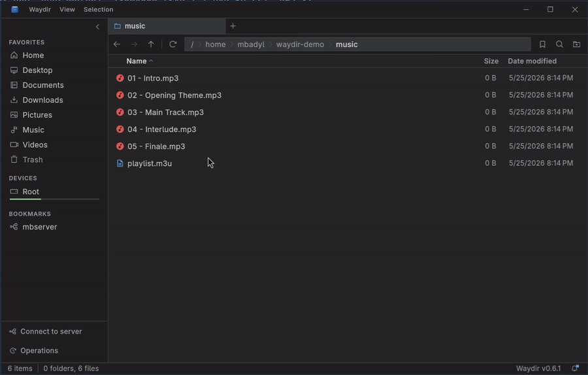The image size is (588, 375).
Task: Click the audio icon of 03 - Main Track.mp3
Action: [120, 112]
